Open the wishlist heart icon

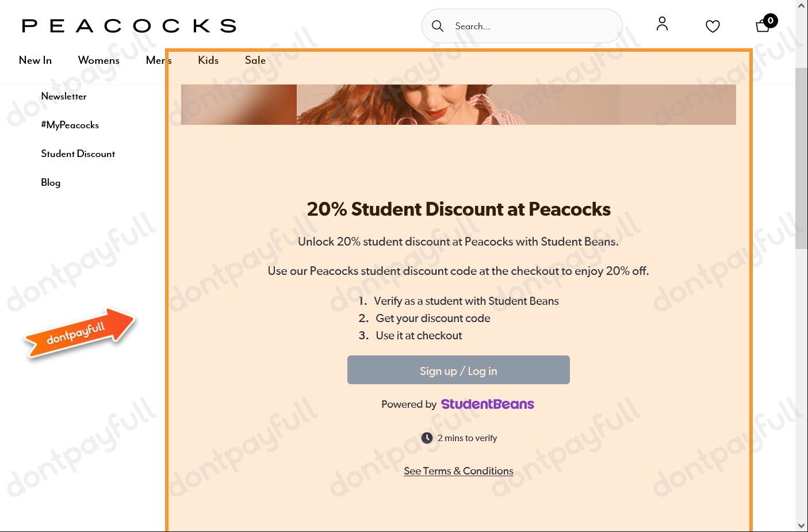pos(713,26)
